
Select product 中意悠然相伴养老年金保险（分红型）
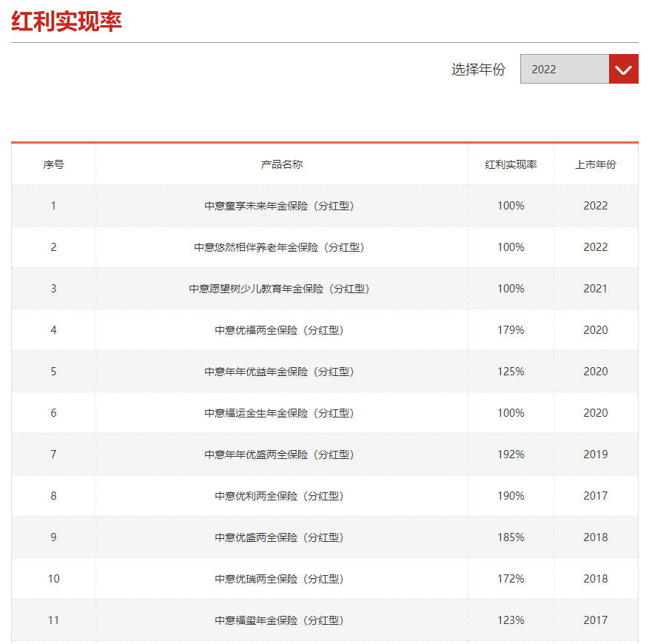coord(280,247)
